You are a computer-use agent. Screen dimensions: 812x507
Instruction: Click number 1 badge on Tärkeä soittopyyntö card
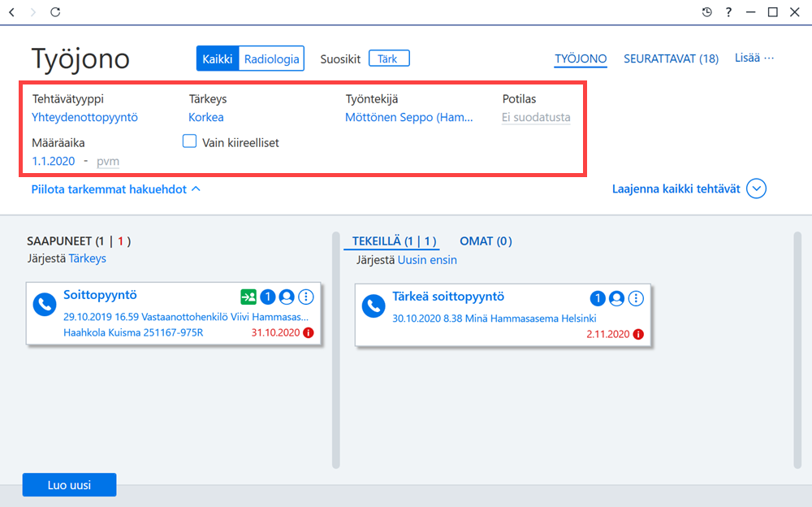click(598, 299)
